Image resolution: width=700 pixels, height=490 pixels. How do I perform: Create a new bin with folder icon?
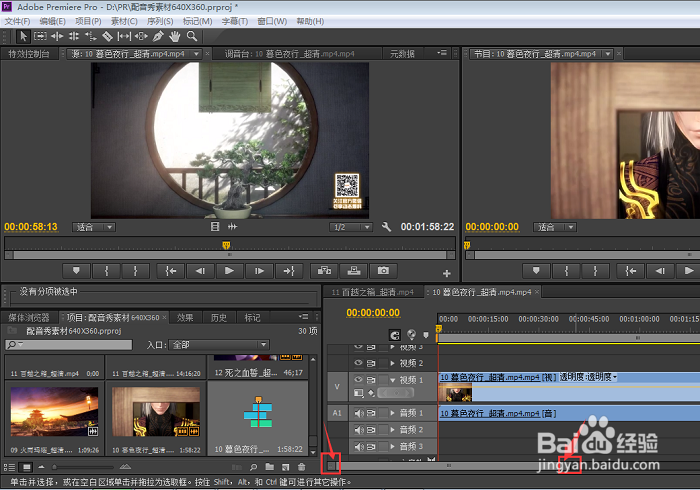[270, 467]
